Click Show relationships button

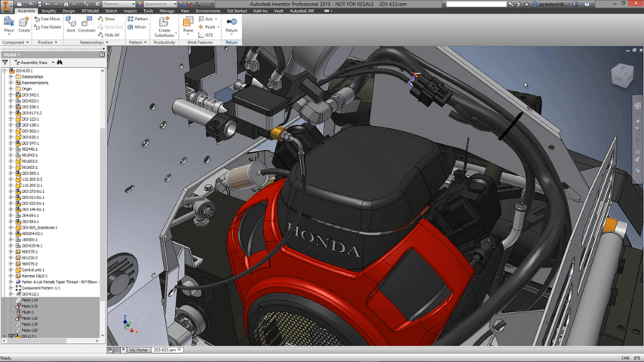pyautogui.click(x=106, y=19)
